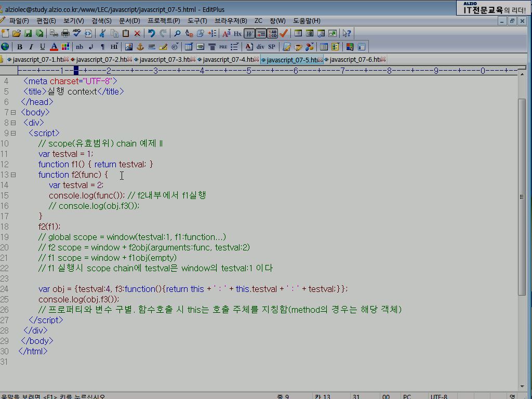Open the 보기(V) menu
Viewport: 532px width, 399px height.
pyautogui.click(x=74, y=21)
